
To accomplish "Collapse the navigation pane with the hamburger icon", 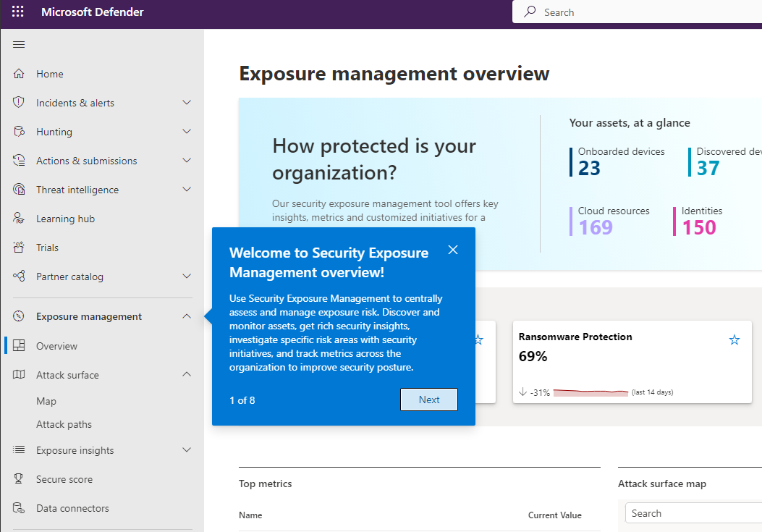I will [x=19, y=44].
